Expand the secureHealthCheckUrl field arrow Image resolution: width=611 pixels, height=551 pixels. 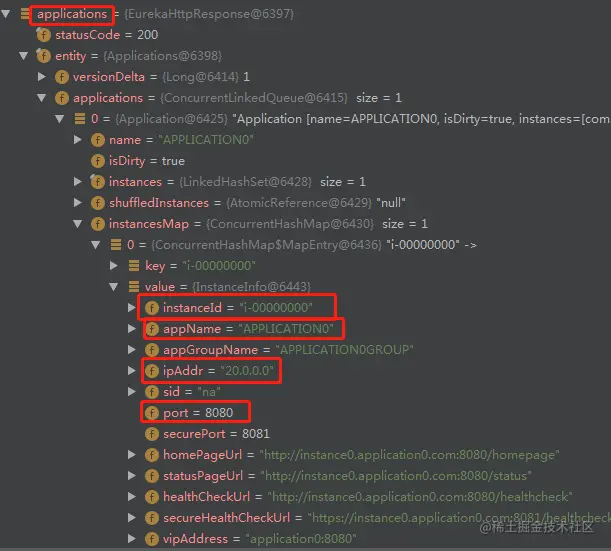132,517
